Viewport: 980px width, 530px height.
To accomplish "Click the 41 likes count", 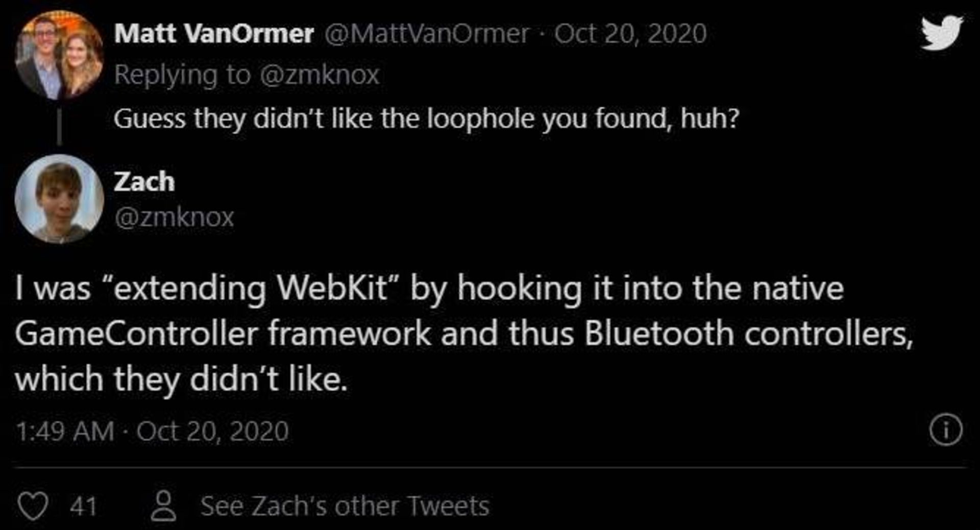I will pyautogui.click(x=83, y=507).
